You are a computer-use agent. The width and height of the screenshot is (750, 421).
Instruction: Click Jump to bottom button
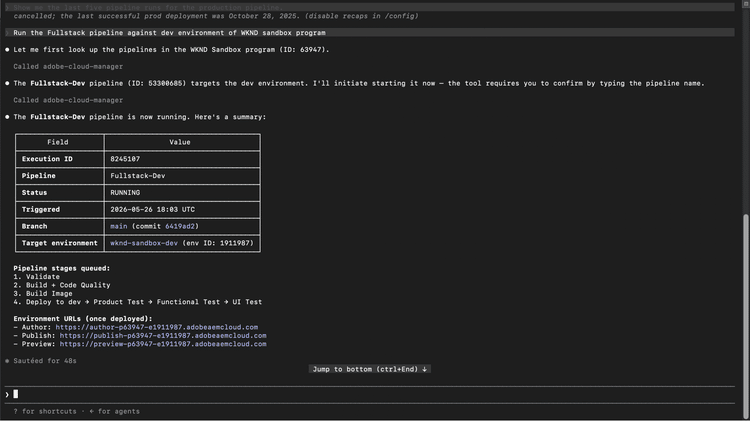pyautogui.click(x=370, y=369)
